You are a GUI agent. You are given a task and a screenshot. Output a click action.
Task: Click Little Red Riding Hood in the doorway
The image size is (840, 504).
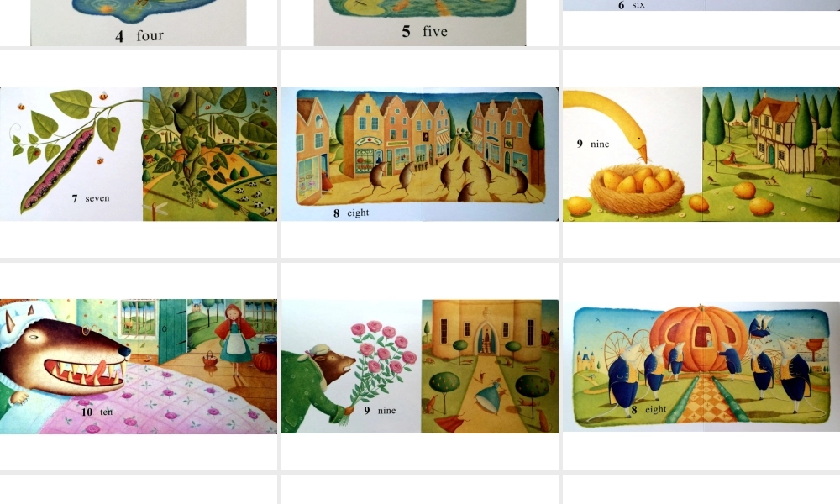(234, 339)
